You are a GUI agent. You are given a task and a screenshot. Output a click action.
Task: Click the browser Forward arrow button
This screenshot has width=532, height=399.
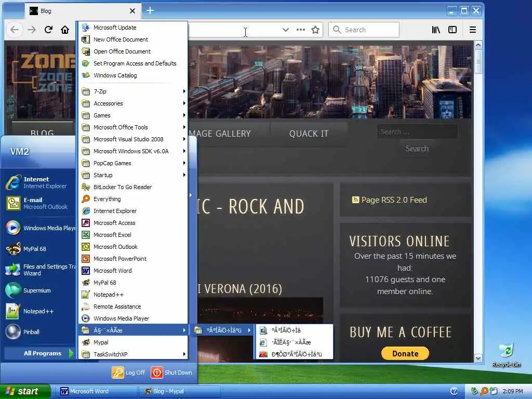[32, 30]
